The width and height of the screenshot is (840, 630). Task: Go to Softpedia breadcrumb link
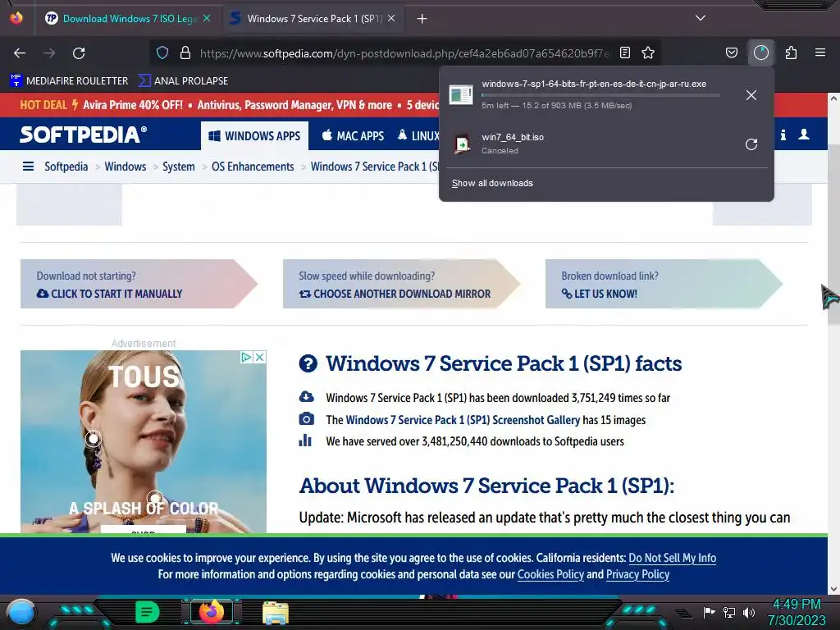pos(66,167)
